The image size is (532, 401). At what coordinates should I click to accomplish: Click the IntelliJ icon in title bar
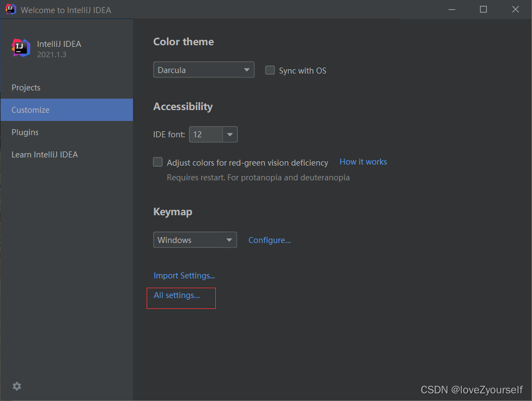click(10, 9)
